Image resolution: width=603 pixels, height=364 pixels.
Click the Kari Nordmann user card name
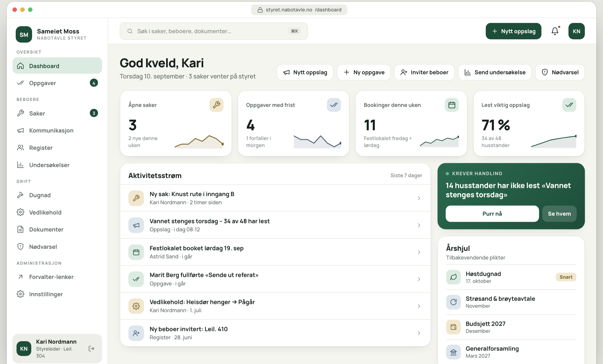pyautogui.click(x=56, y=342)
